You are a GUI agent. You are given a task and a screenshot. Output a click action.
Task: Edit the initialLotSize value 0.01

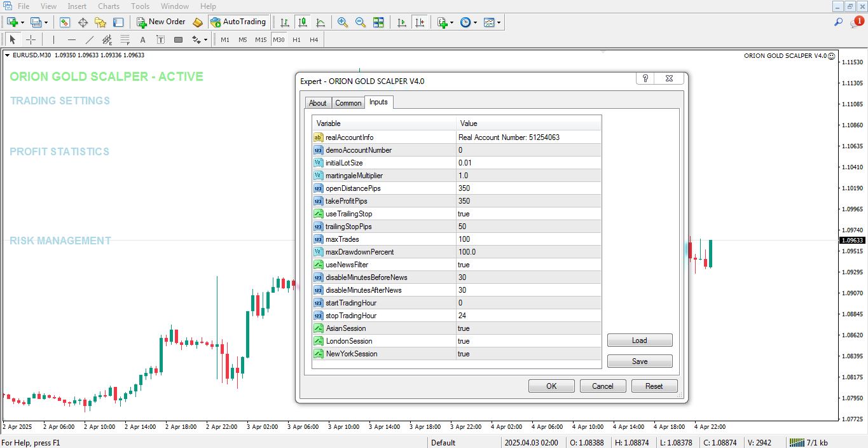528,163
